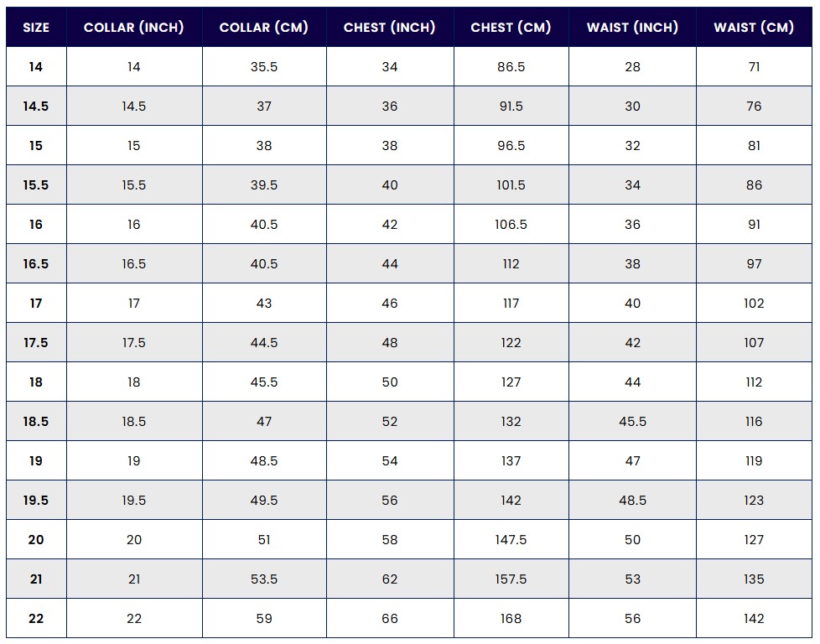Click the size 15.5 row label

click(36, 185)
